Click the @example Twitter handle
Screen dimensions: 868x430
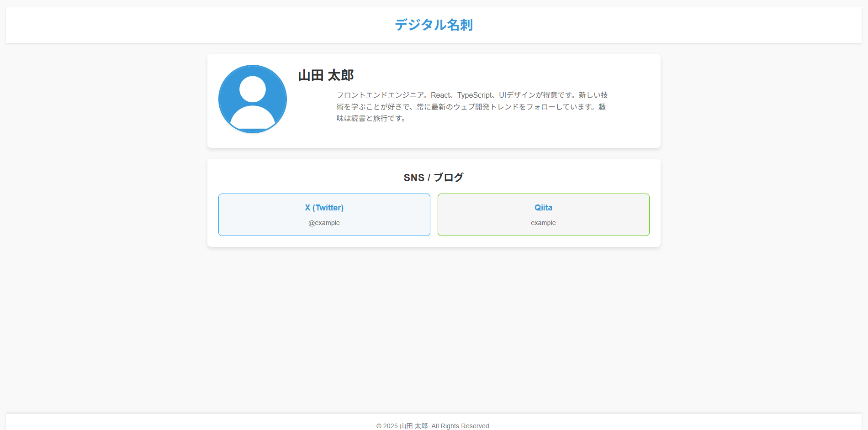click(324, 223)
